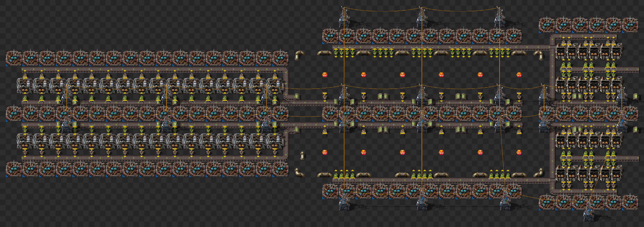This screenshot has height=227, width=644.
Task: Click first beacon in right block's bottom row
Action: [x=547, y=202]
